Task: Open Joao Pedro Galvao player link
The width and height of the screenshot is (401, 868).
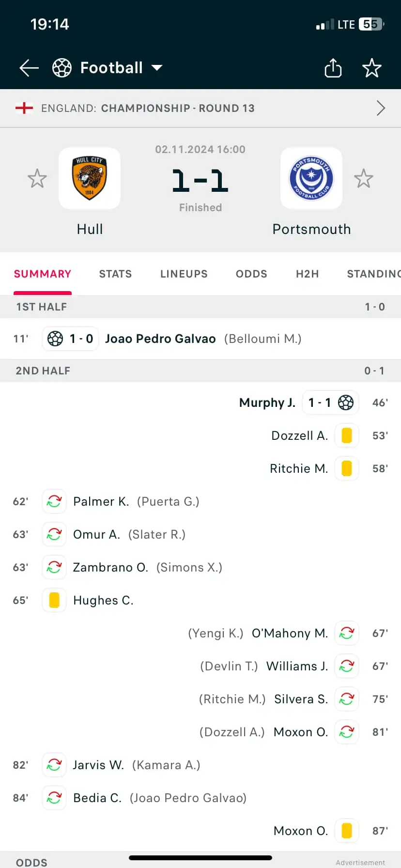Action: click(160, 339)
